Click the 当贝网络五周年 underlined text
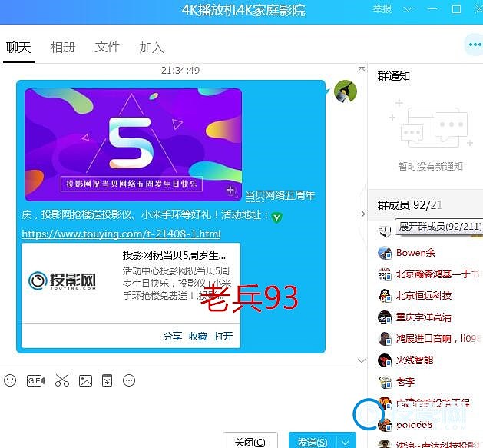483x448 pixels. [x=280, y=196]
